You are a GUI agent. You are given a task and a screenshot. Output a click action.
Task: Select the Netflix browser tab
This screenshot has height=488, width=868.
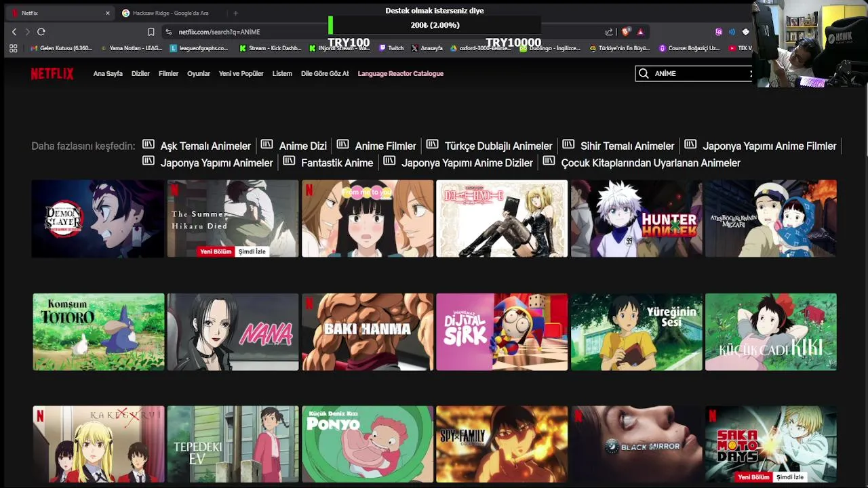(x=58, y=13)
